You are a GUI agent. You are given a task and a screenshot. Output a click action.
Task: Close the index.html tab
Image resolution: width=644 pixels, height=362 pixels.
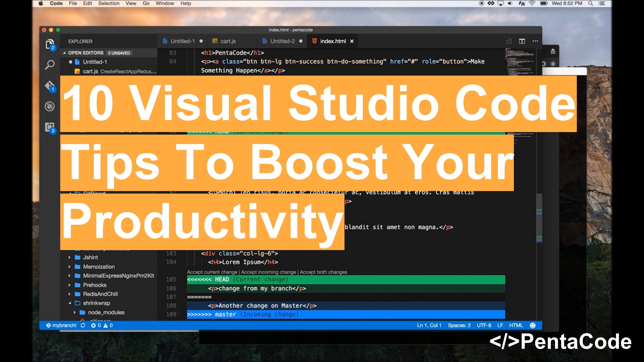point(352,41)
